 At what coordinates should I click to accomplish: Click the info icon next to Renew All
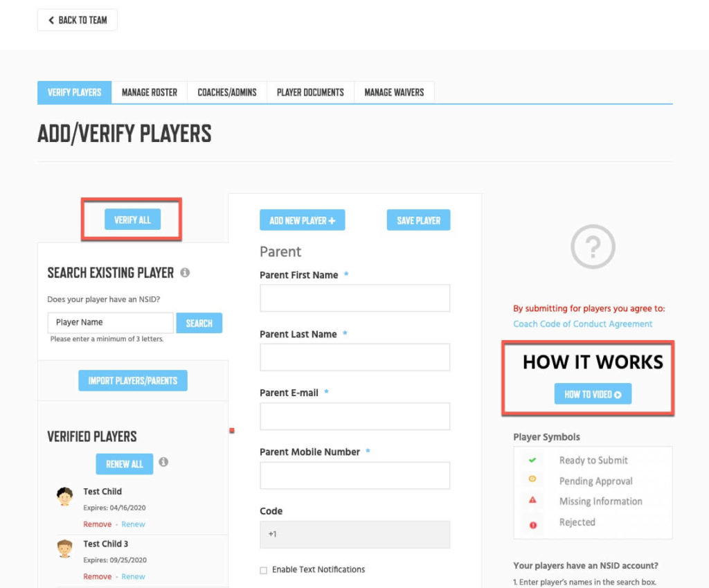[163, 462]
